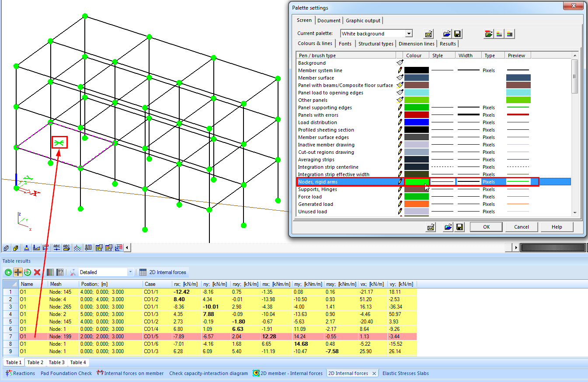Click the red X delete icon in Table results
The image size is (588, 382).
coord(37,272)
